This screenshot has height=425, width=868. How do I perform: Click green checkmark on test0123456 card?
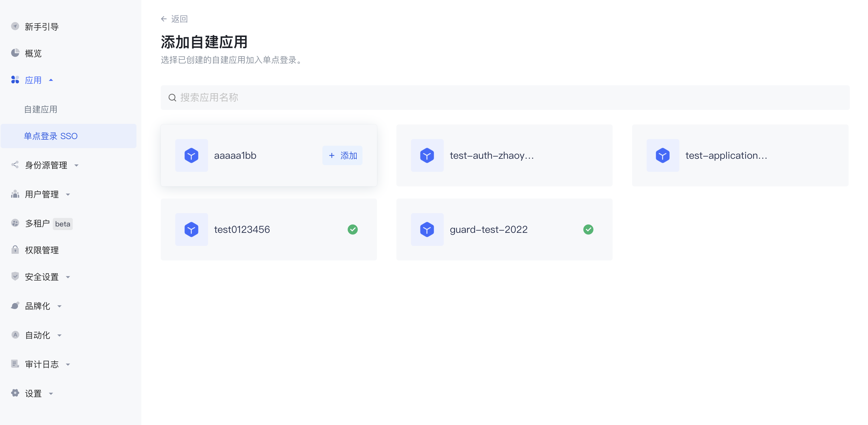(x=352, y=229)
